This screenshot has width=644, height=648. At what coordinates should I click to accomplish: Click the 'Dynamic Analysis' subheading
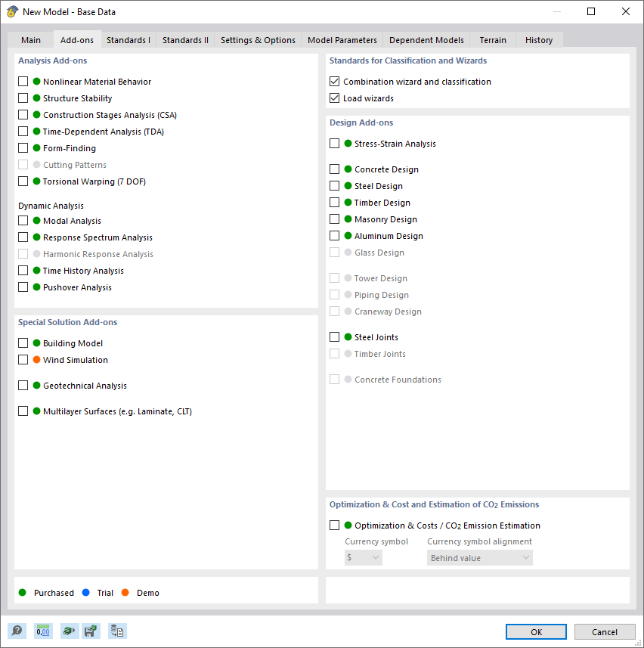pos(51,206)
